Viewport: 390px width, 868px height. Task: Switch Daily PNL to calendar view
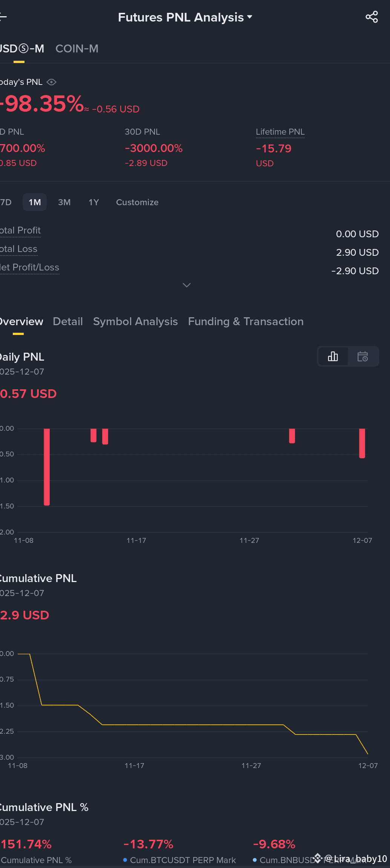[x=362, y=356]
